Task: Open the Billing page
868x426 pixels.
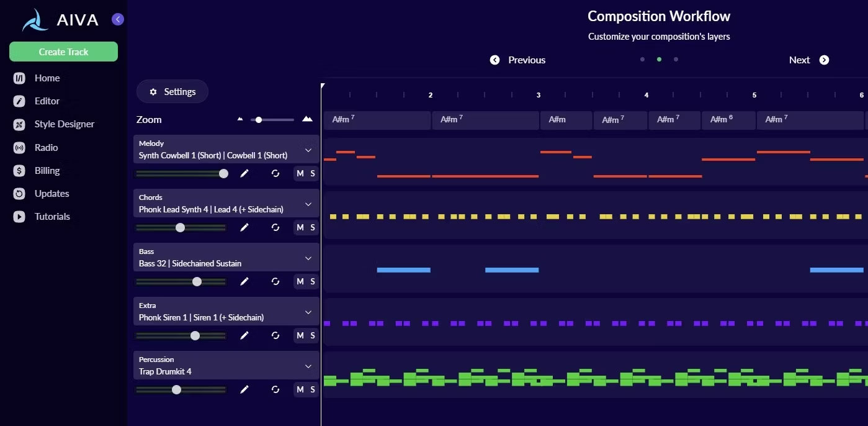Action: 47,170
